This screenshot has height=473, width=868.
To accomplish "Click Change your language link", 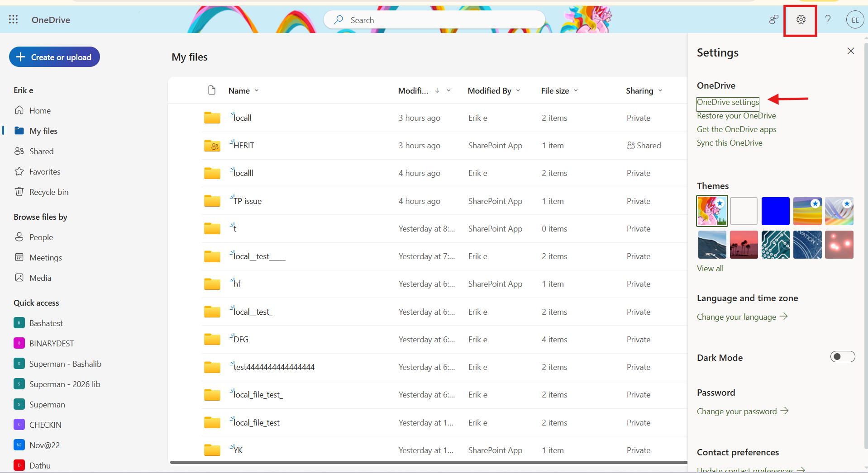I will tap(742, 317).
